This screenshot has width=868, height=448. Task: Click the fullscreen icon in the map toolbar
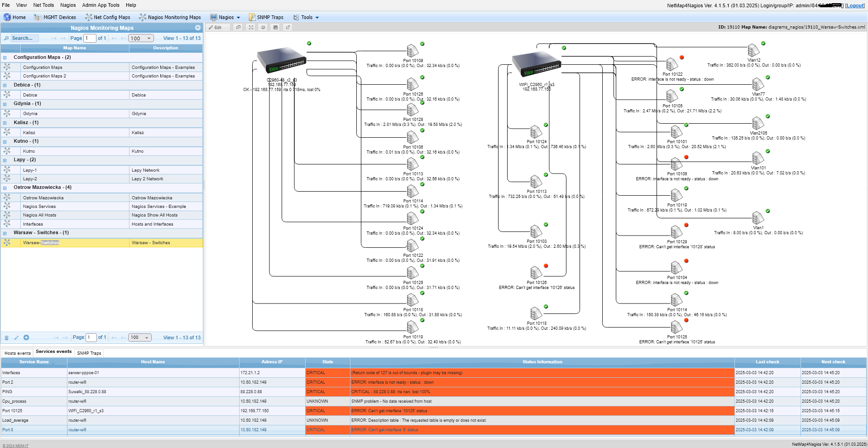pos(251,27)
